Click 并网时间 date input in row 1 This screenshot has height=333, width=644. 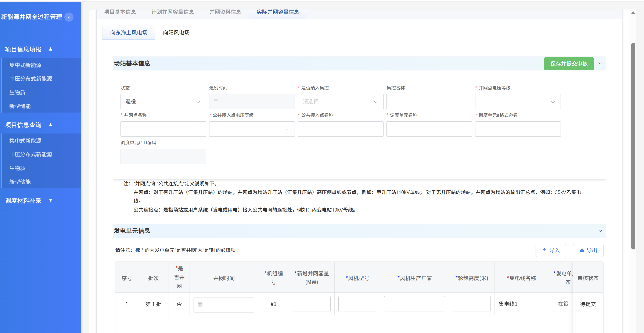pos(224,305)
